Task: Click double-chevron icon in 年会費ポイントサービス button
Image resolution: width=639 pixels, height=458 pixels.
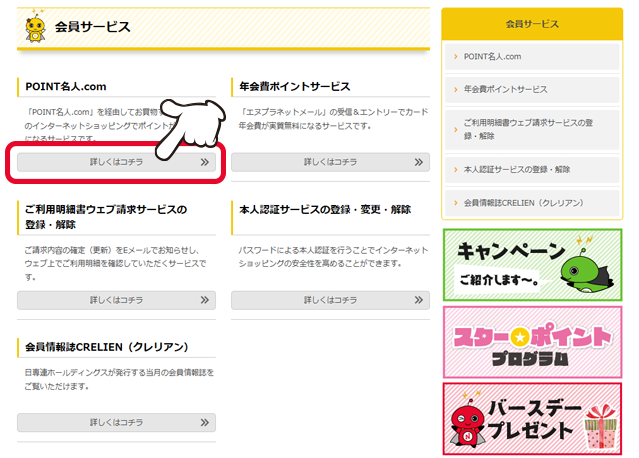Action: point(419,162)
